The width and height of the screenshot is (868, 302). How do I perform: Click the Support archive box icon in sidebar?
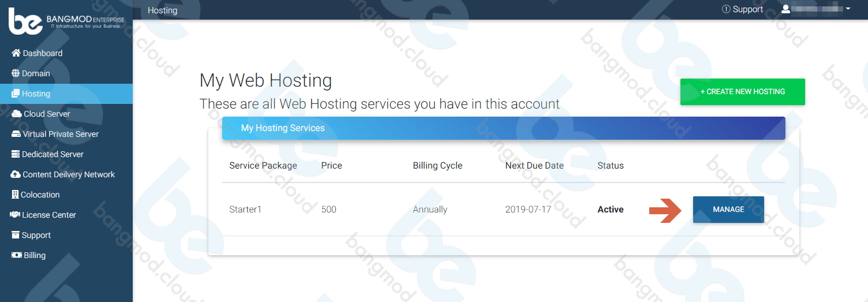point(16,235)
